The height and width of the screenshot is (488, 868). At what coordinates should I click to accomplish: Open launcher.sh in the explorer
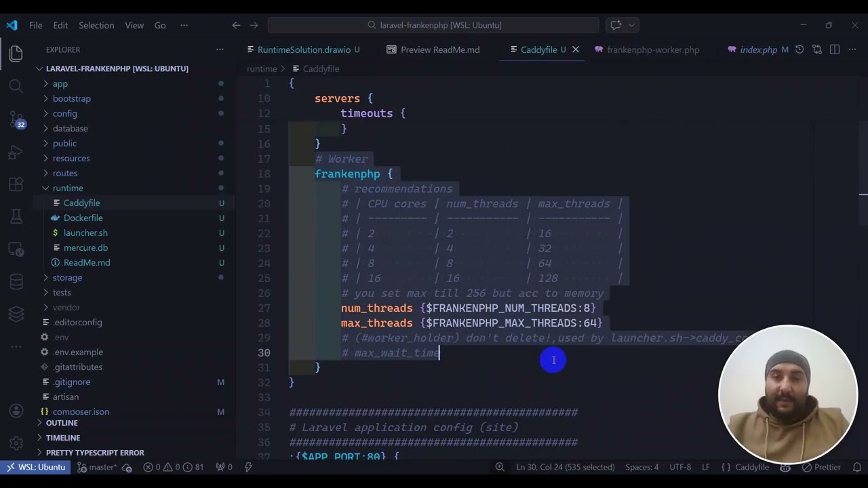click(x=85, y=232)
